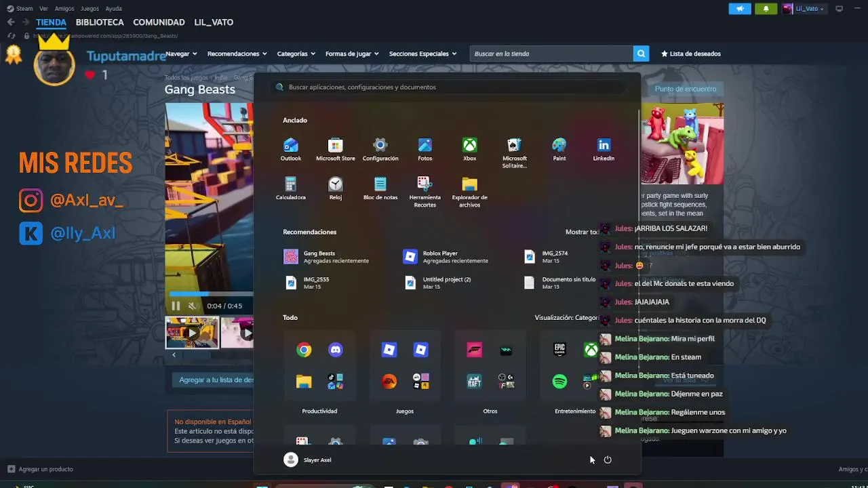
Task: Launch Forza in Otros folder
Action: (x=475, y=350)
